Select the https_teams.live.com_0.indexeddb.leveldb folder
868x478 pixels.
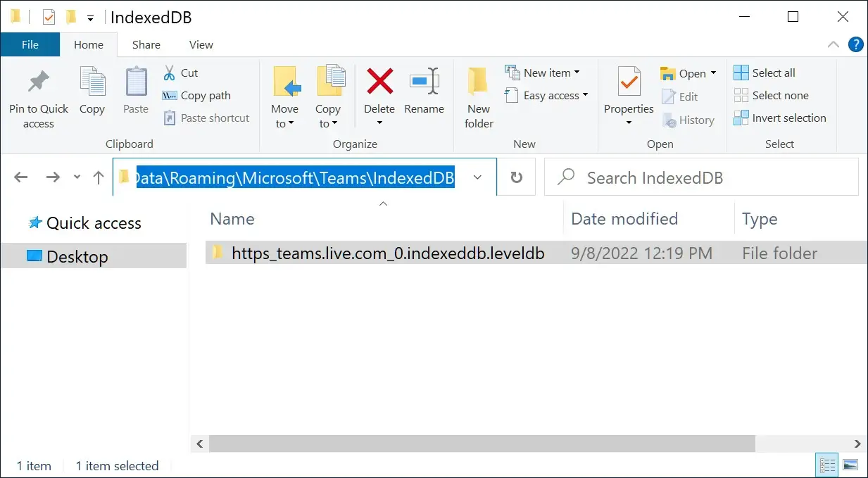click(388, 253)
